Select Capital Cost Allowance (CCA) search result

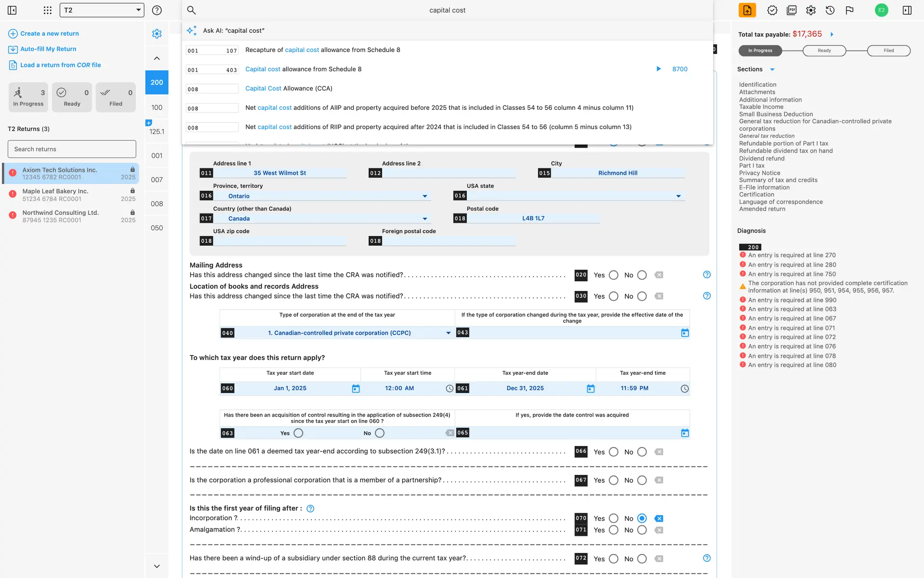tap(448, 89)
